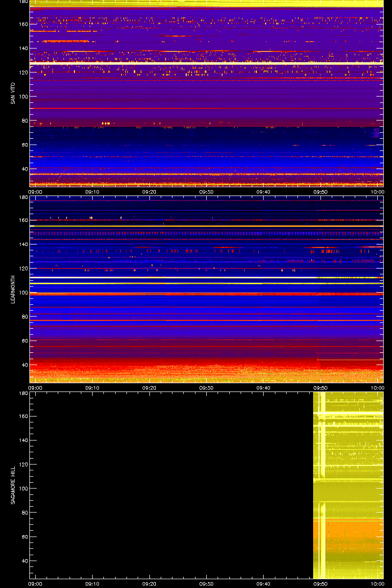Click the 09:50 time label below Learmonth plot
Image resolution: width=392 pixels, height=588 pixels.
[321, 388]
